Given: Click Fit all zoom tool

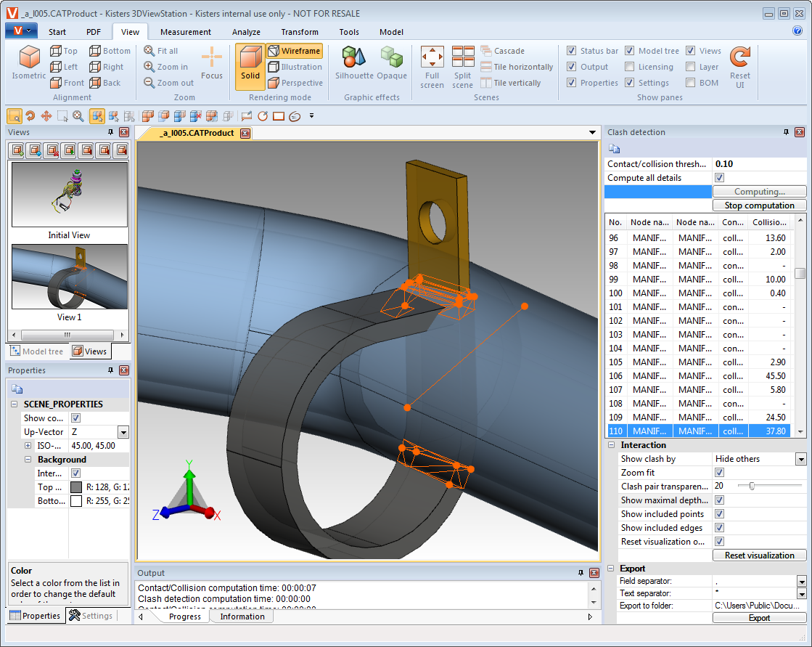Looking at the screenshot, I should point(160,51).
